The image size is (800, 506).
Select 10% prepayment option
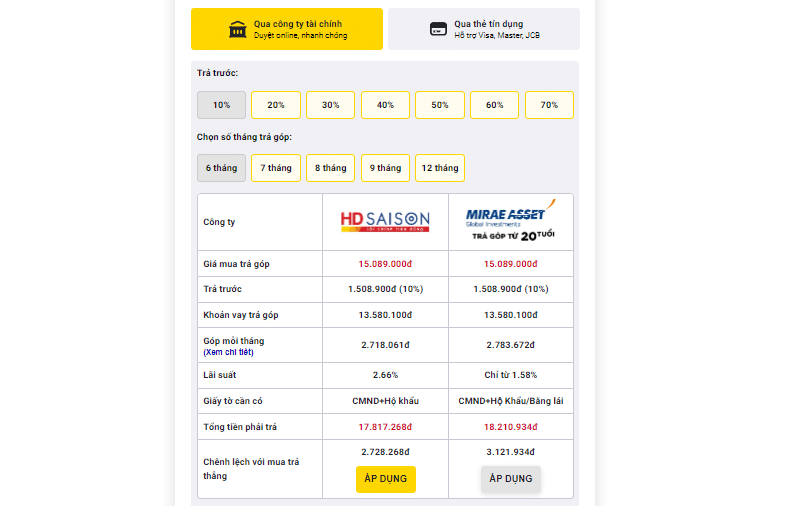(x=221, y=105)
